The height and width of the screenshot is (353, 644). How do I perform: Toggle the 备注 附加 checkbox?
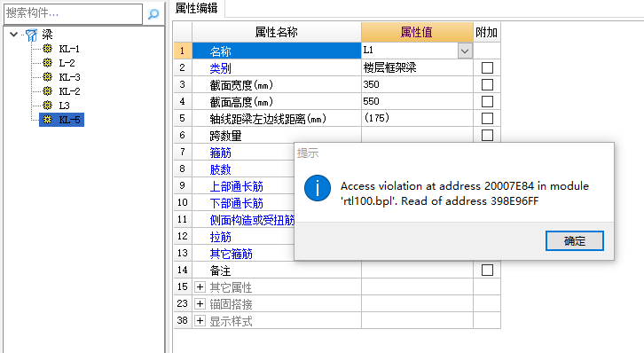click(487, 271)
